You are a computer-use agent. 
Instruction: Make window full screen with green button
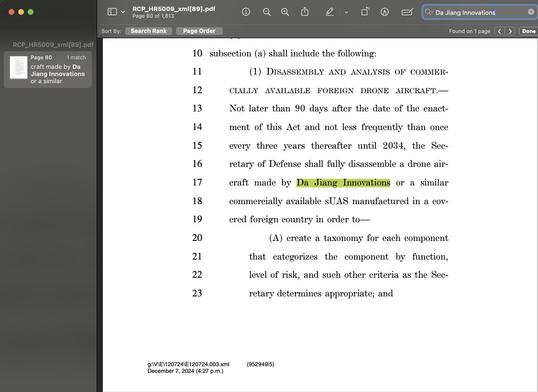(31, 12)
